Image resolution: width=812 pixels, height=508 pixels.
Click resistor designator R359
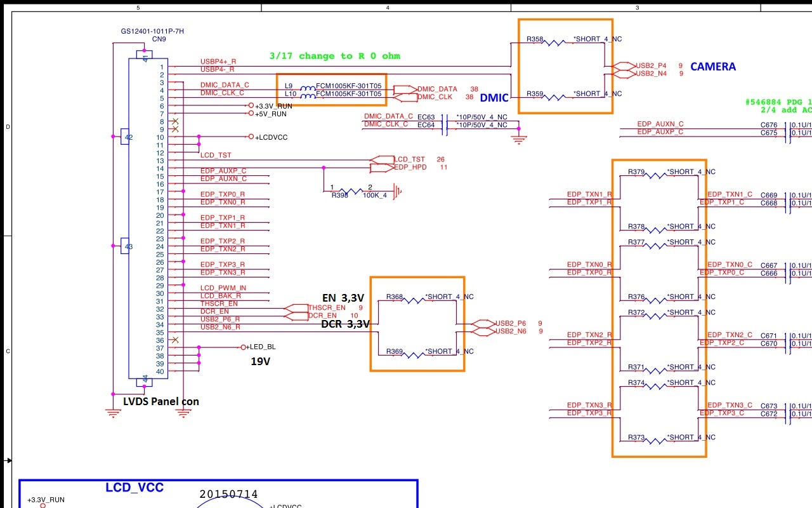[535, 94]
